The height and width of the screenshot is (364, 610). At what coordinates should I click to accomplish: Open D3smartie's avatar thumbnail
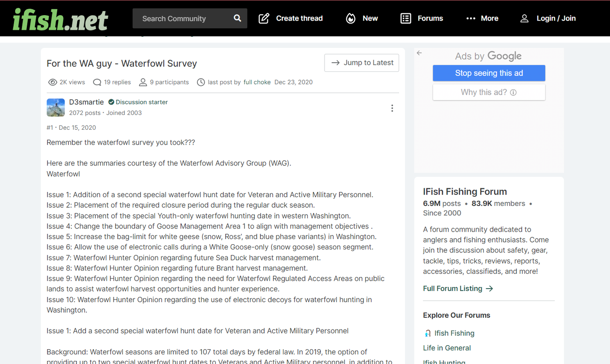point(56,108)
